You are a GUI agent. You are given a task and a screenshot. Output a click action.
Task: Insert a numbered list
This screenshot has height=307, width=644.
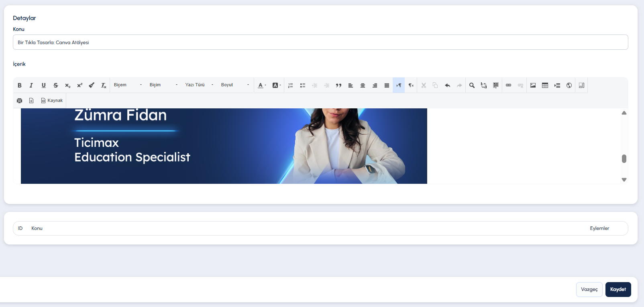pos(290,85)
